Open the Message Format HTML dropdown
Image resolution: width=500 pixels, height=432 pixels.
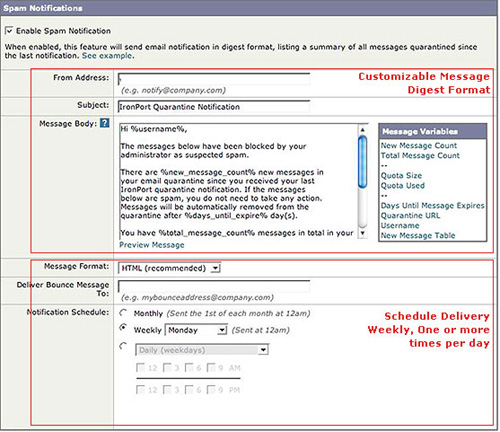pyautogui.click(x=169, y=268)
